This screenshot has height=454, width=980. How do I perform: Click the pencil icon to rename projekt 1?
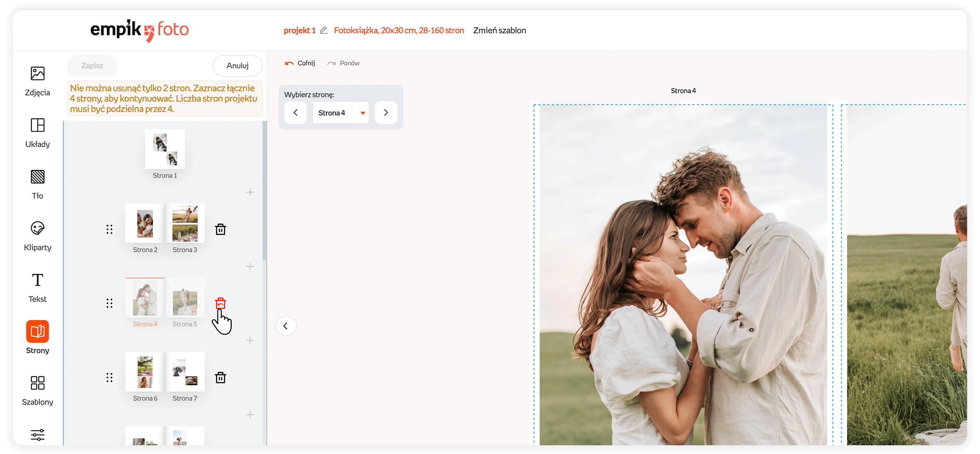coord(323,30)
